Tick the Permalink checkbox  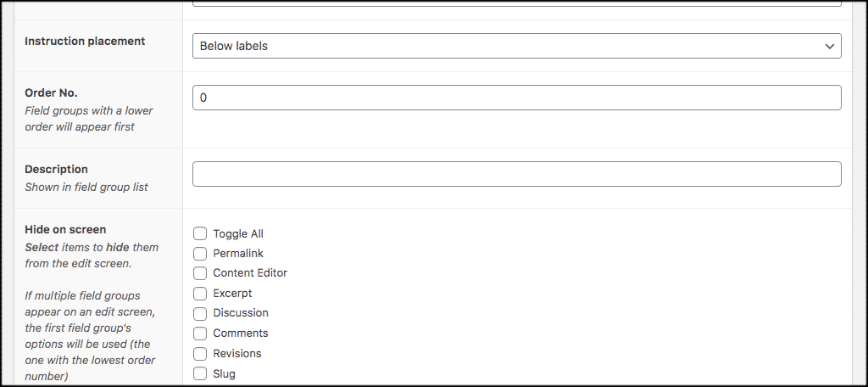(x=200, y=254)
